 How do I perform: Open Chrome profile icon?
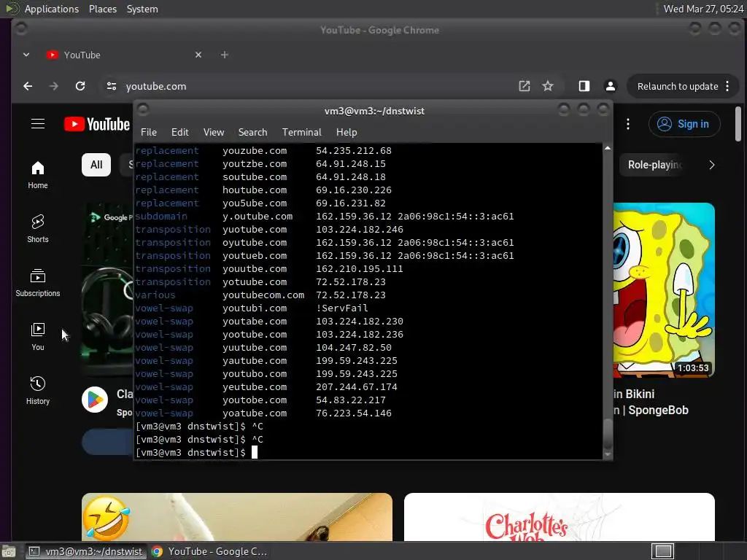pyautogui.click(x=611, y=86)
